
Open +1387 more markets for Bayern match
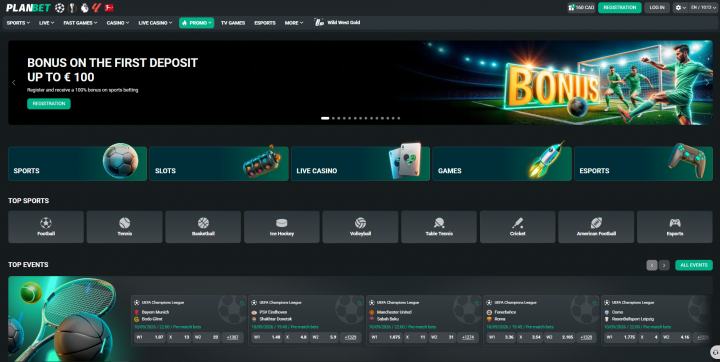click(x=233, y=337)
